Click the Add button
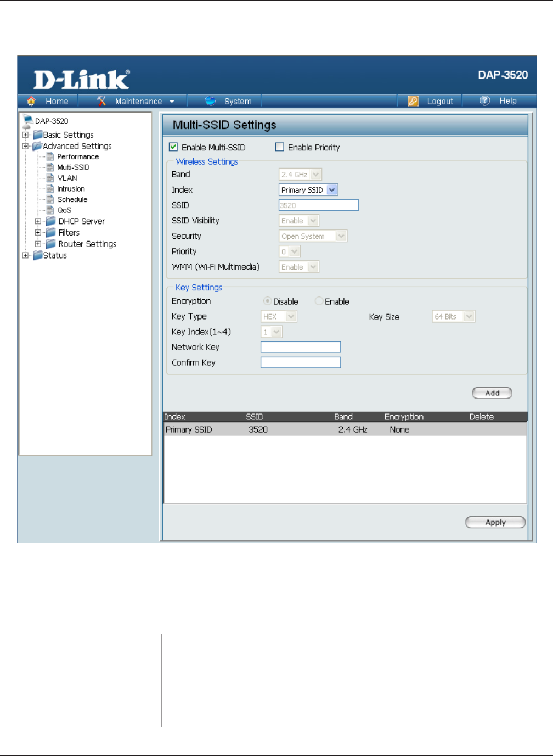This screenshot has width=553, height=756. pyautogui.click(x=492, y=393)
